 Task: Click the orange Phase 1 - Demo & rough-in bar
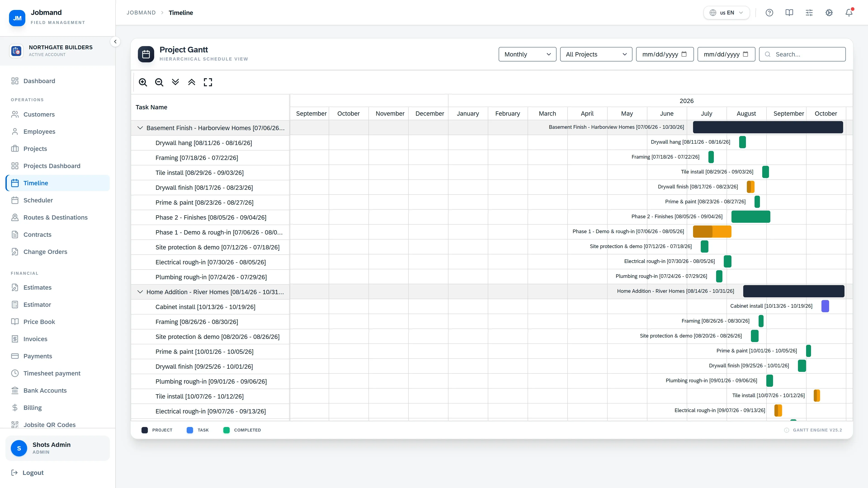click(712, 232)
